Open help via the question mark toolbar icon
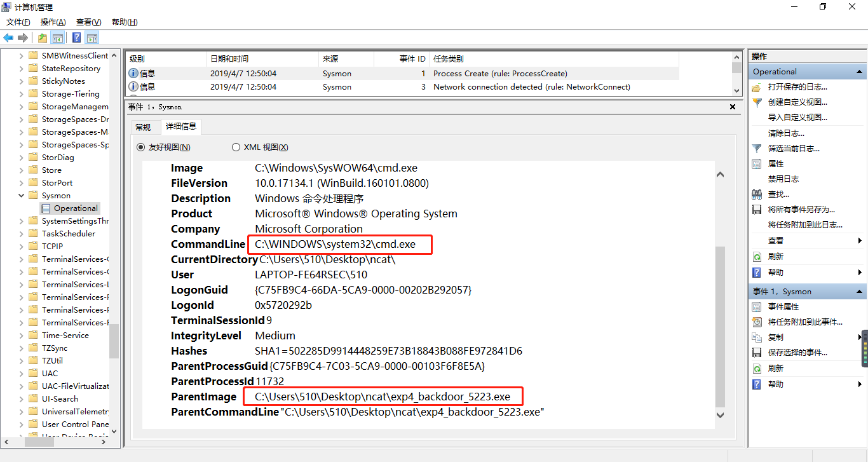 [76, 37]
